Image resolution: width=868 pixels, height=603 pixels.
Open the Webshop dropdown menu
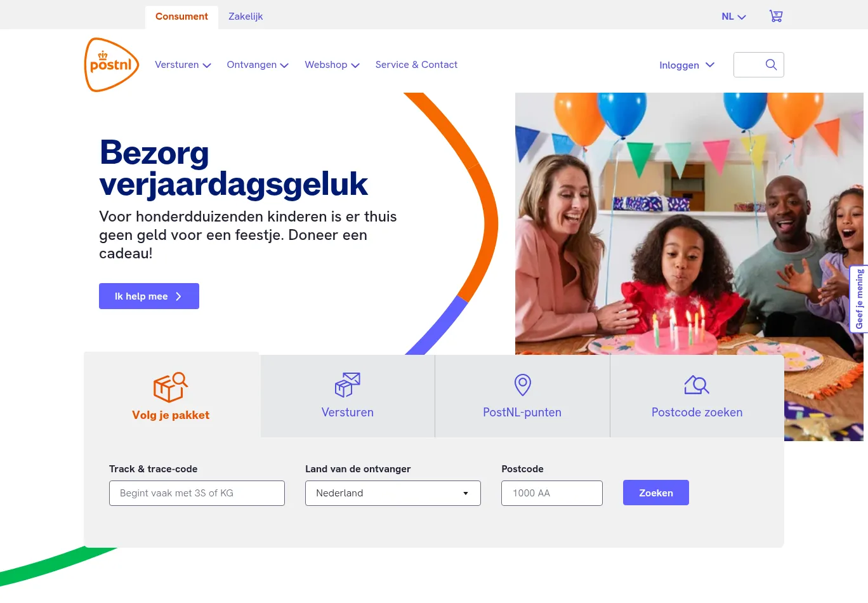332,65
